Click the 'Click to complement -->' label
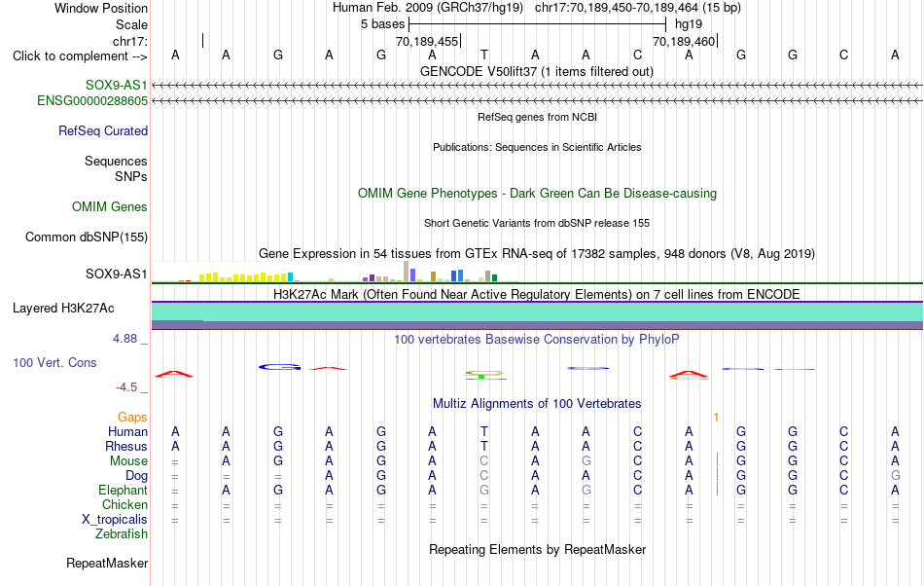This screenshot has width=924, height=586. click(x=80, y=56)
